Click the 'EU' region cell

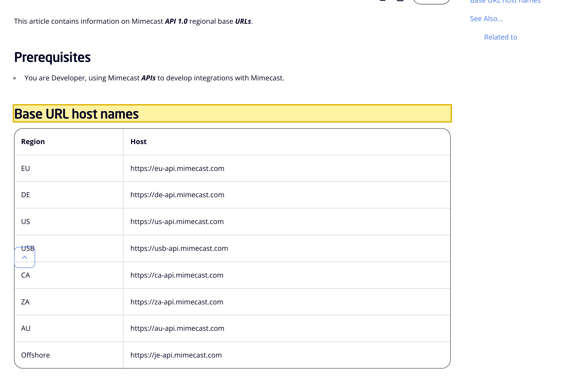click(x=69, y=168)
